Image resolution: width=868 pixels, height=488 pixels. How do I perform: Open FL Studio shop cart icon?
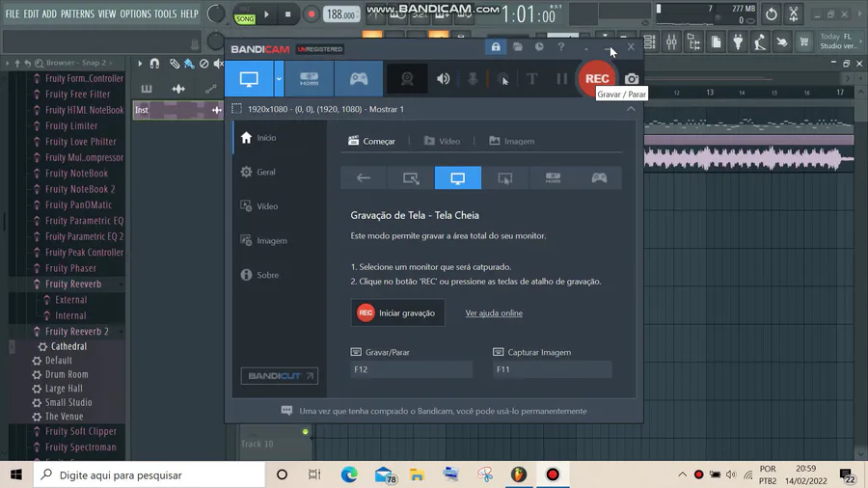click(x=803, y=42)
